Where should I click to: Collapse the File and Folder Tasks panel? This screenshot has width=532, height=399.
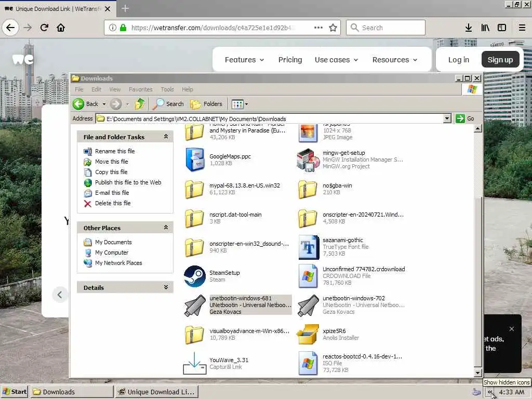click(x=166, y=137)
